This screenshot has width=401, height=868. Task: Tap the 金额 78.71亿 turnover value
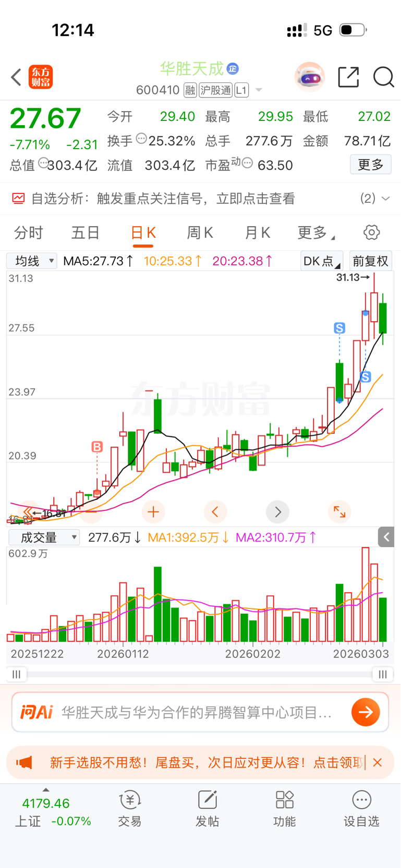[x=347, y=141]
